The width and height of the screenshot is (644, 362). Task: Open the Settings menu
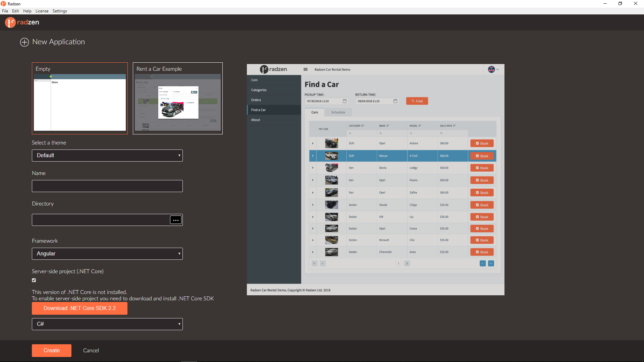click(x=60, y=11)
